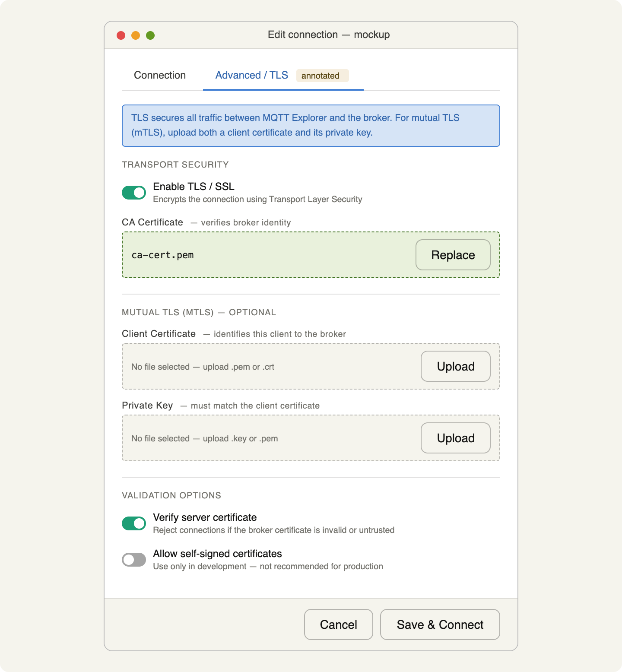Click the Private Key drop zone text
This screenshot has width=622, height=672.
[205, 438]
